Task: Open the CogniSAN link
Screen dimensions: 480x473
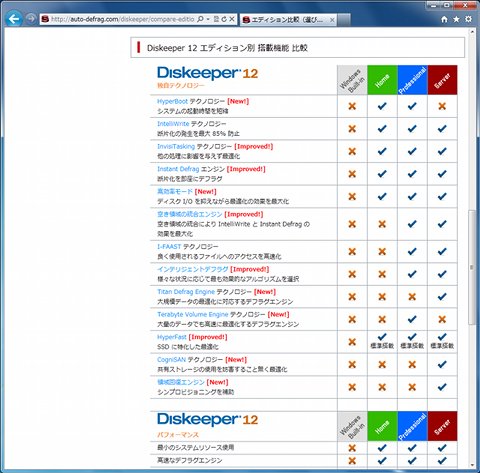Action: [x=171, y=360]
